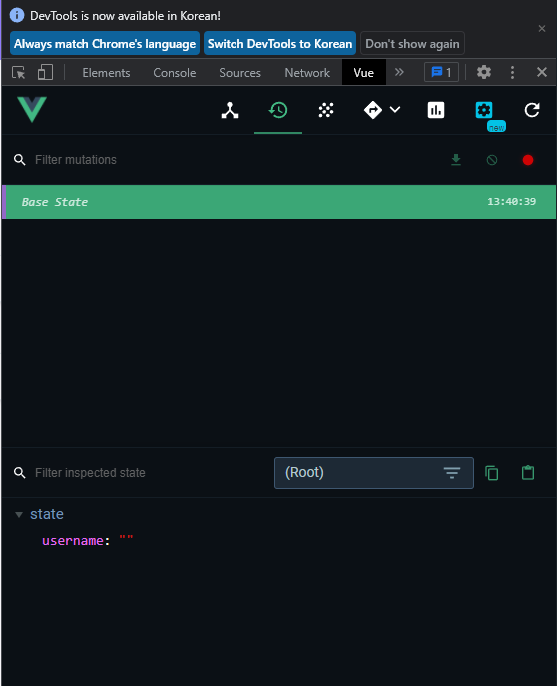Open the Vue Components inspector tab
Screen dimensions: 557x686
pyautogui.click(x=230, y=110)
